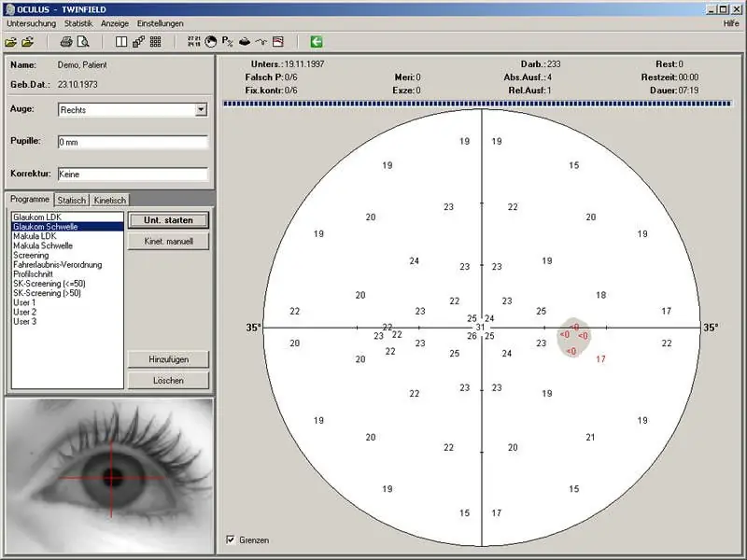Click the Pupille input field
Image resolution: width=747 pixels, height=560 pixels.
[x=132, y=142]
